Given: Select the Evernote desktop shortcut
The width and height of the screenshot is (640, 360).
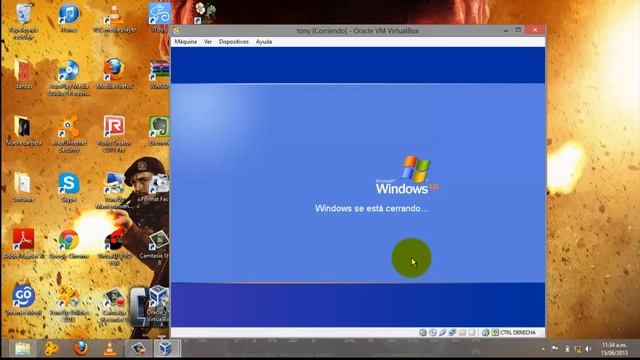Looking at the screenshot, I should 159,131.
